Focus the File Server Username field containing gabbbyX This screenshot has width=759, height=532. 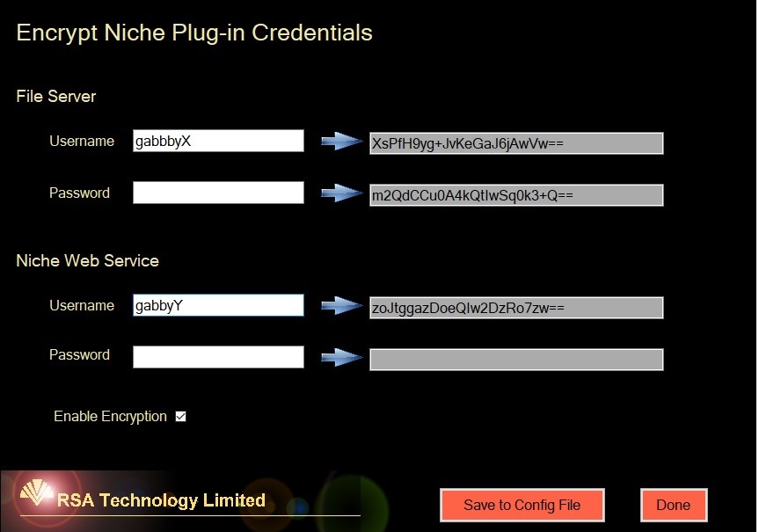218,141
